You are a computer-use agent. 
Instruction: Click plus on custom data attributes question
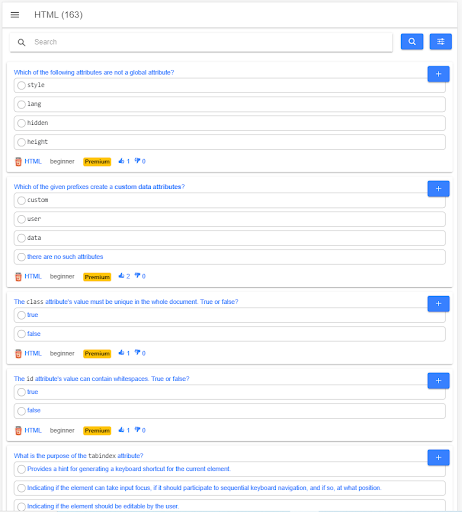point(438,189)
